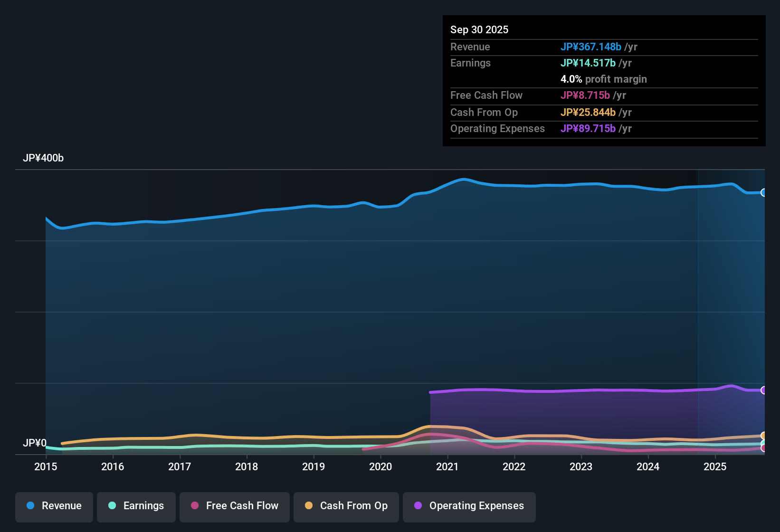Viewport: 780px width, 532px height.
Task: Select the 2020 year label
Action: (x=380, y=467)
